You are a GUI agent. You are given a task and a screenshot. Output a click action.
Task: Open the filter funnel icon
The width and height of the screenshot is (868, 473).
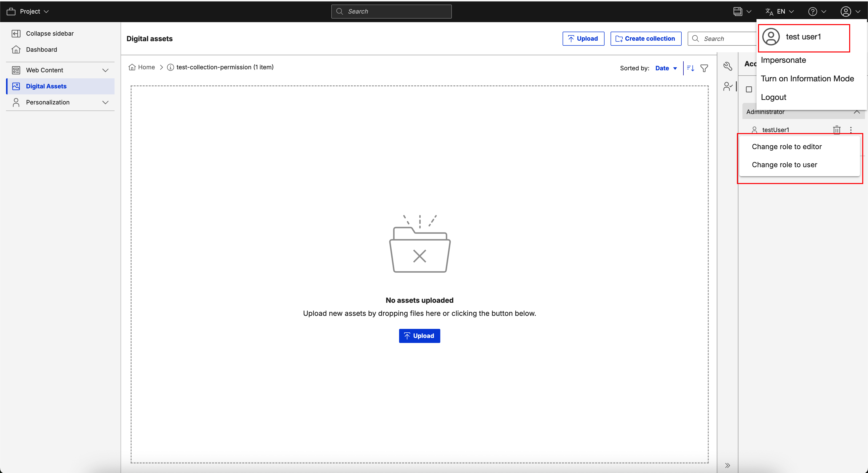coord(704,68)
